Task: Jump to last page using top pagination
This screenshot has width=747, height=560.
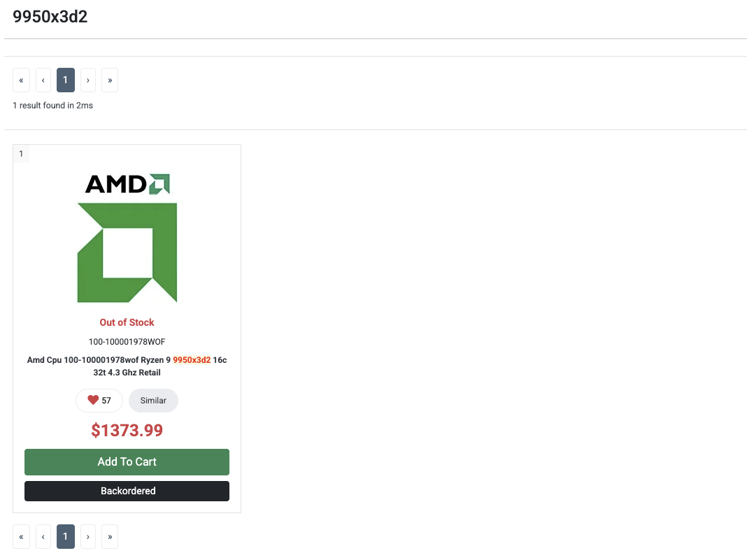Action: pyautogui.click(x=110, y=80)
